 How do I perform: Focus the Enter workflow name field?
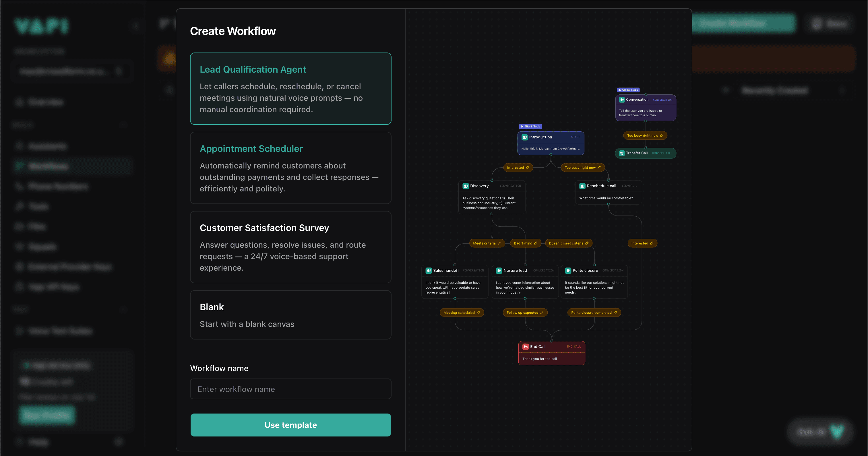(290, 389)
